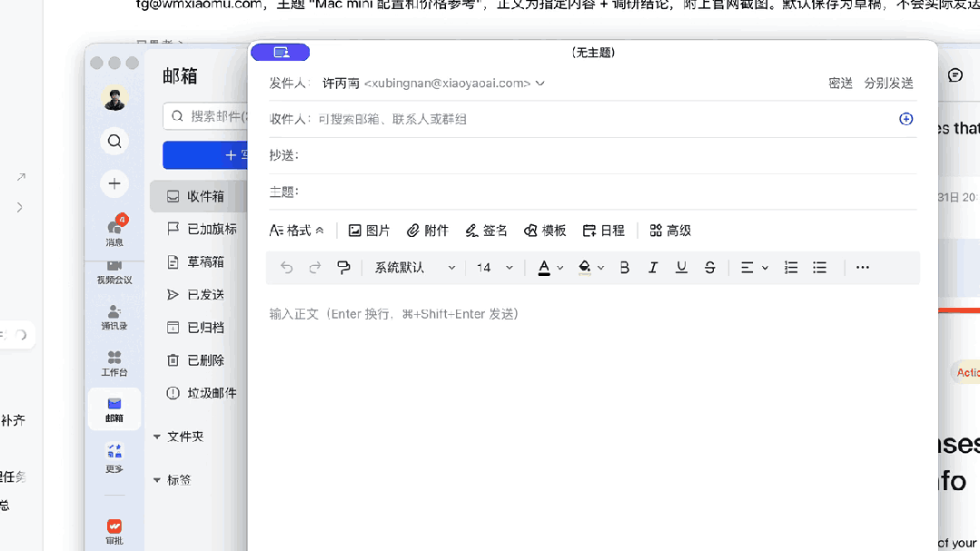980x551 pixels.
Task: Click the chat bubble icon at top right
Action: coord(955,75)
